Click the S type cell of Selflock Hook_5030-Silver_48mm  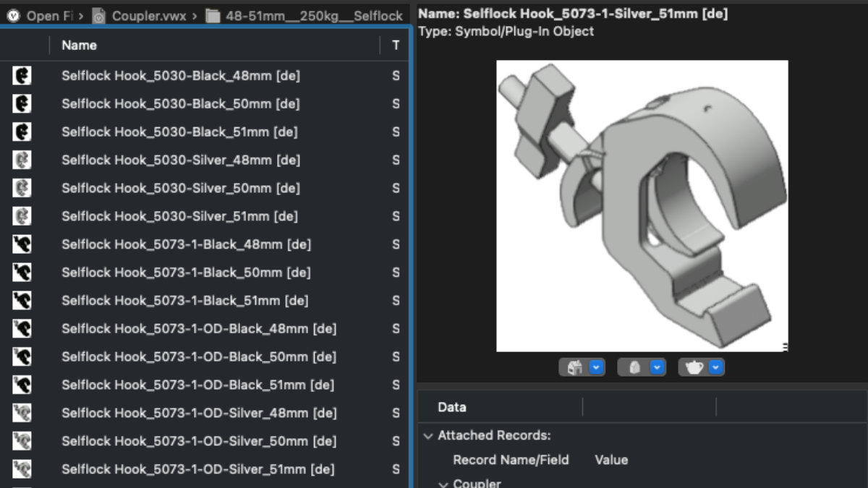click(396, 160)
